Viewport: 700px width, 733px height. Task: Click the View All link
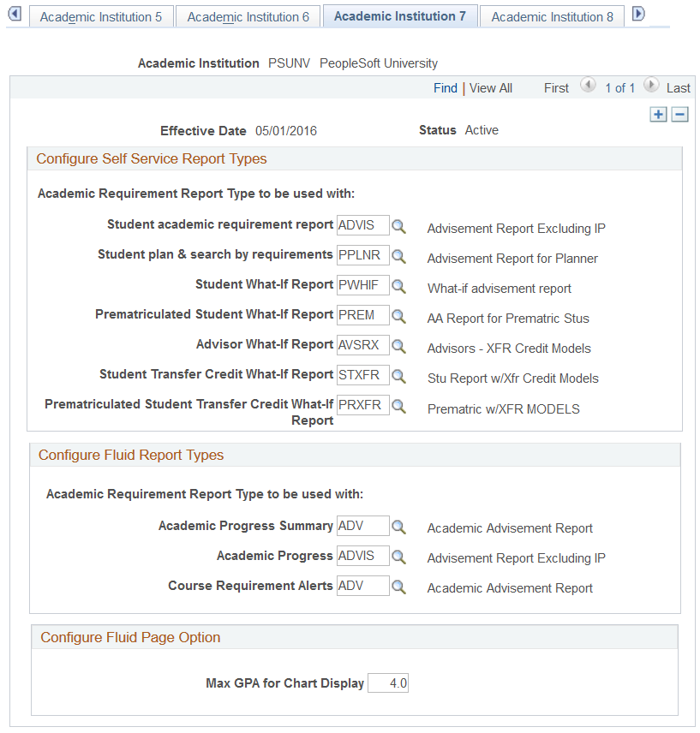490,87
